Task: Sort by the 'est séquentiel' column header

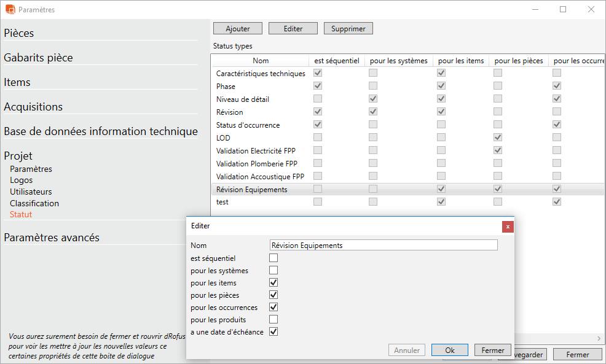Action: coord(336,61)
